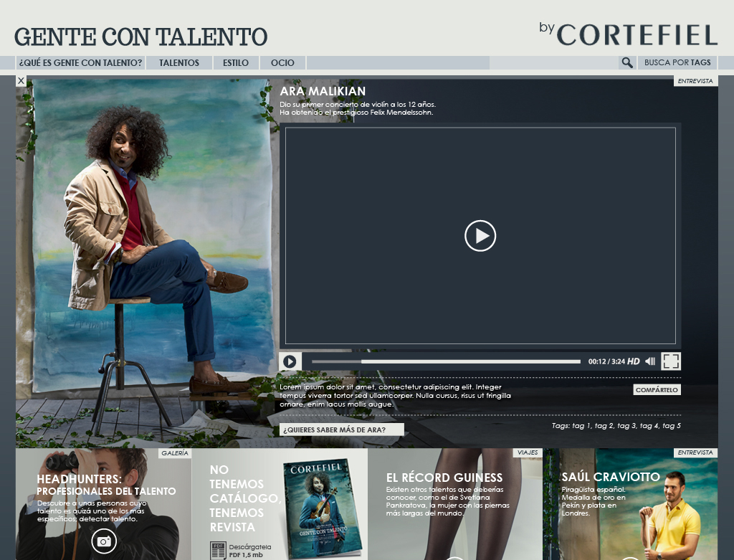Screen dimensions: 734x560
Task: Select the 'tag 3' link
Action: pyautogui.click(x=626, y=426)
